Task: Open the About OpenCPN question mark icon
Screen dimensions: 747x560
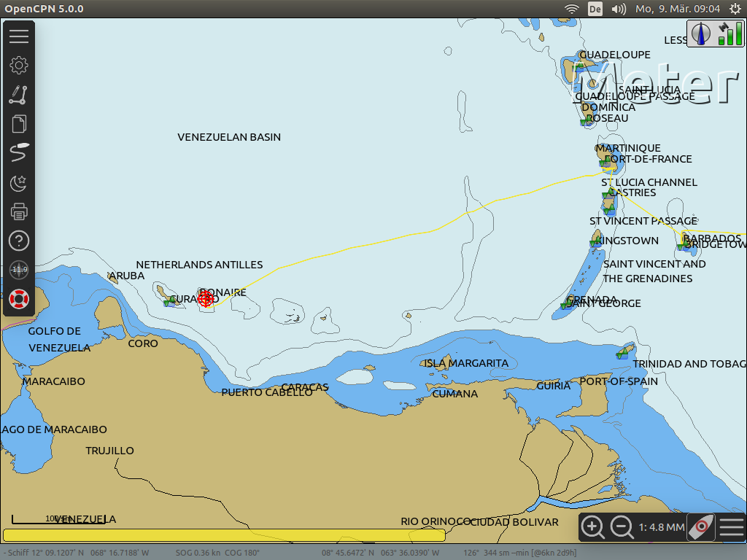Action: [18, 241]
